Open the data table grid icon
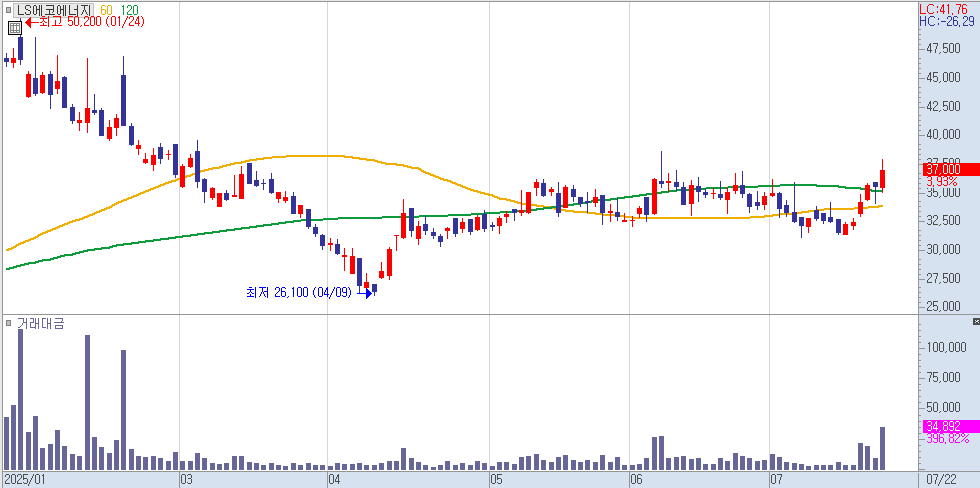The image size is (980, 488). pos(14,28)
